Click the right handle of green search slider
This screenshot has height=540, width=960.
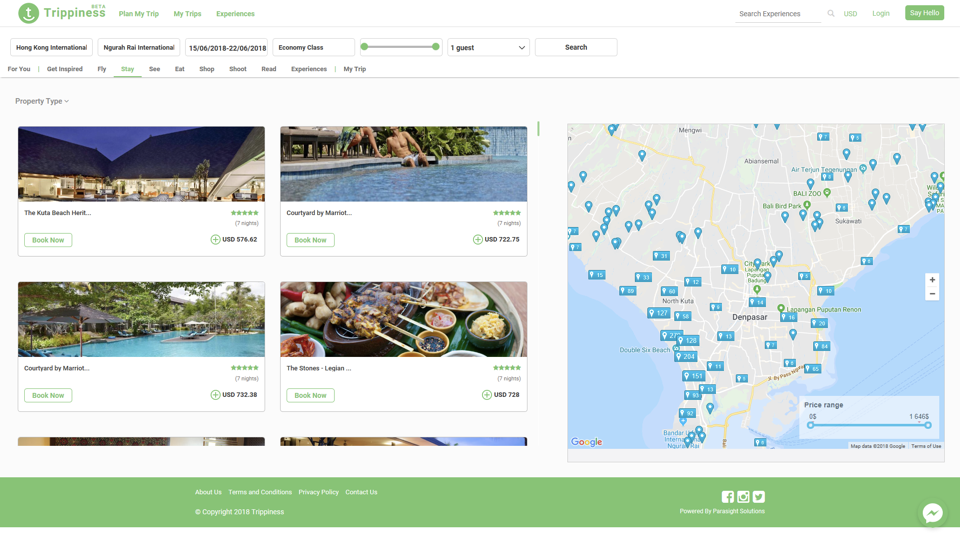coord(435,47)
